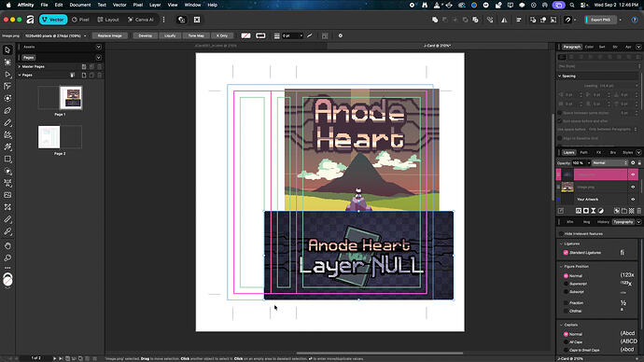The image size is (644, 362).
Task: Switch to the Color panel tab
Action: click(589, 47)
